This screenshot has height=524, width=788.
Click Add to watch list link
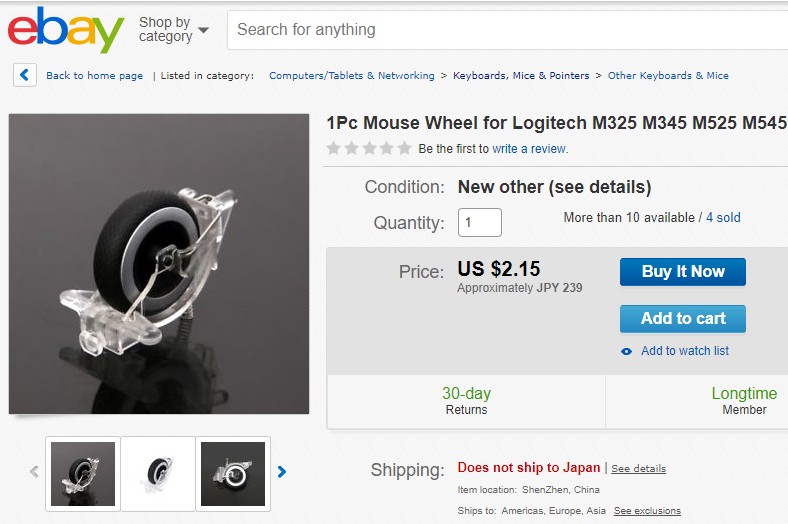pos(685,351)
